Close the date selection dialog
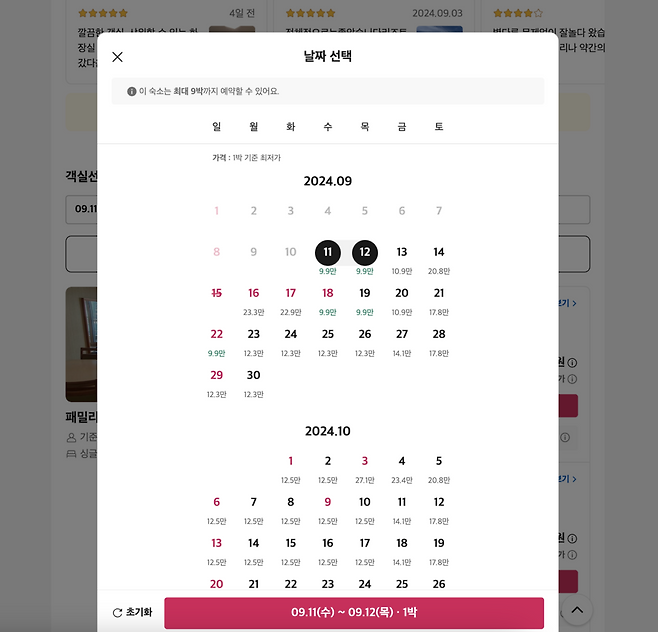 tap(118, 57)
